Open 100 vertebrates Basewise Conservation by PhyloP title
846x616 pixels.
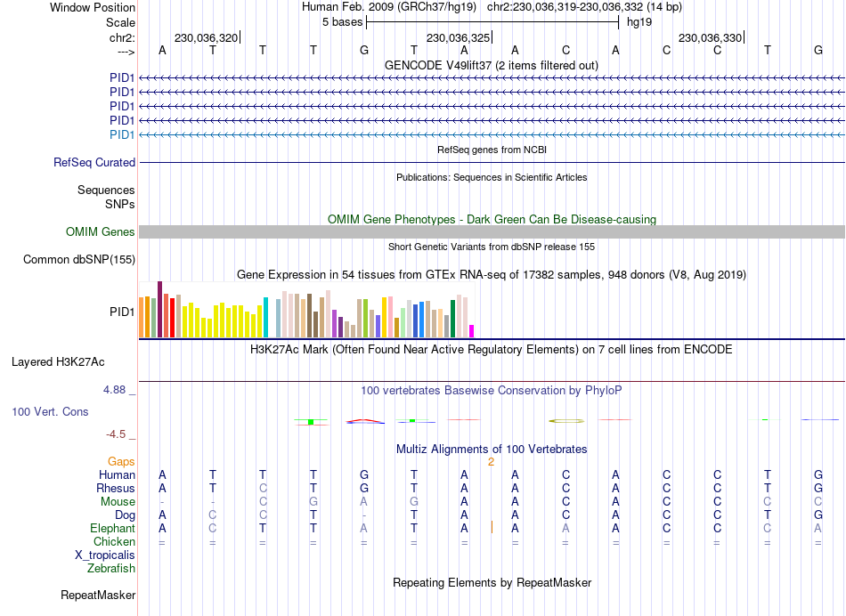pos(492,391)
